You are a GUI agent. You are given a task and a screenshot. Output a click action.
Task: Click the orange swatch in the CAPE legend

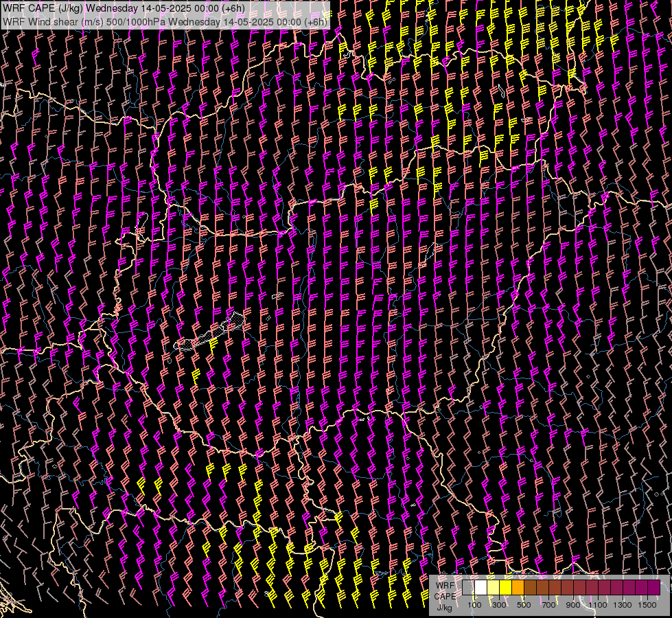coord(518,587)
